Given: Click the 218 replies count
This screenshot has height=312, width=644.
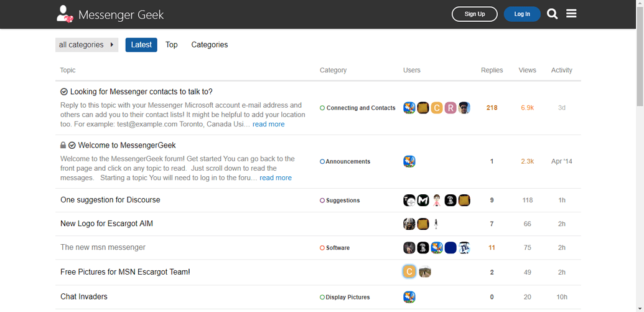Looking at the screenshot, I should tap(492, 108).
